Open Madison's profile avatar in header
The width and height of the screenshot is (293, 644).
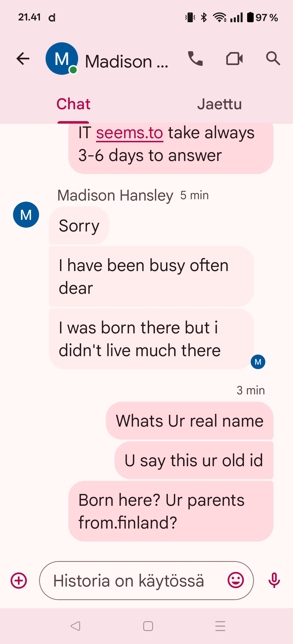tap(62, 59)
